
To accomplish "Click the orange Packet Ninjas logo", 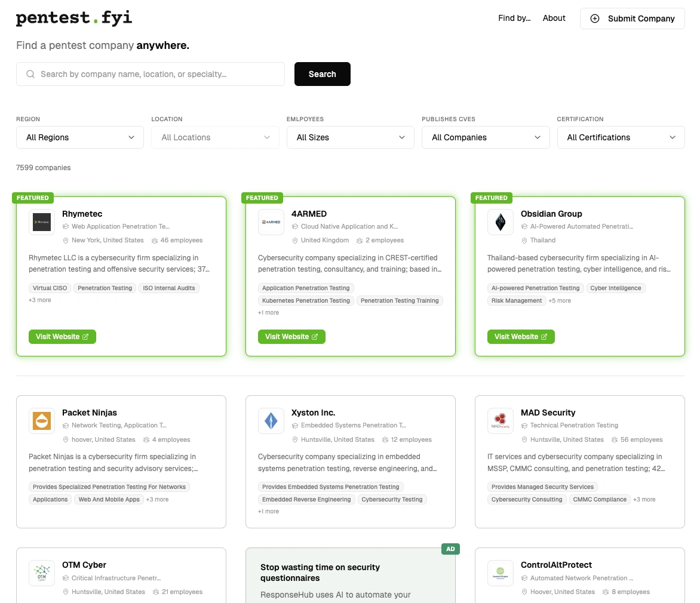I will tap(41, 420).
